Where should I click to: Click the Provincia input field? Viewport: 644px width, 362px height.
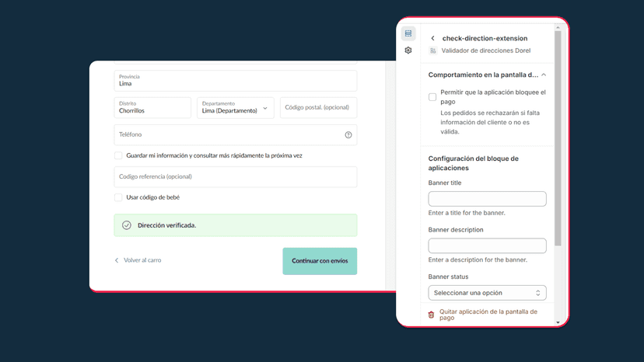coord(236,81)
